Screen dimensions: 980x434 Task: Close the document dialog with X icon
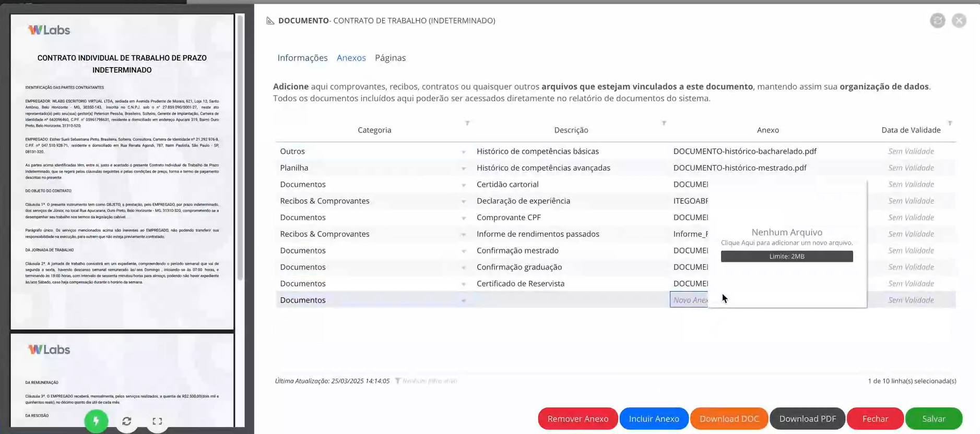959,20
